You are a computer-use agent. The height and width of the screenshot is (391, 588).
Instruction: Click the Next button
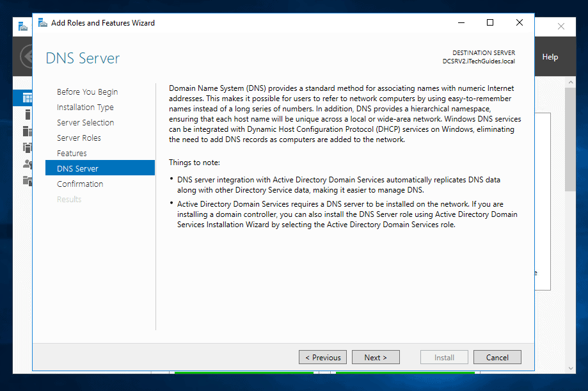pyautogui.click(x=376, y=357)
